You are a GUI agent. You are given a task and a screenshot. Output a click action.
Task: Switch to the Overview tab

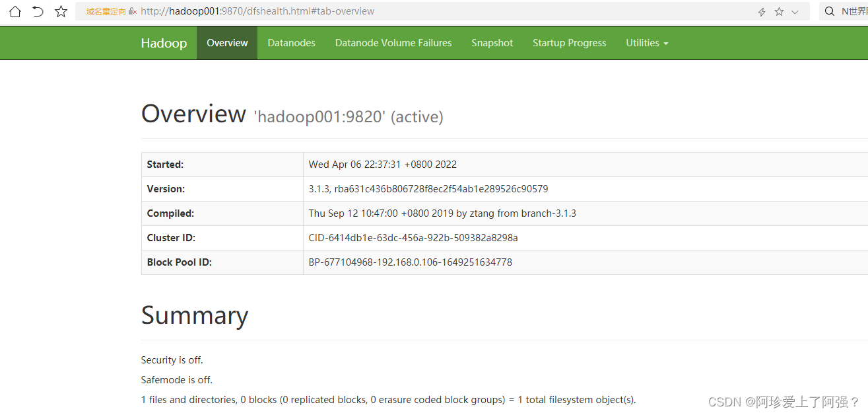tap(227, 43)
